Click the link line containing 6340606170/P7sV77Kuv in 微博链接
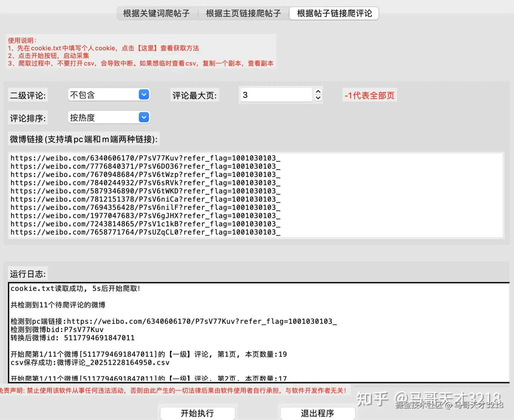 [x=145, y=158]
